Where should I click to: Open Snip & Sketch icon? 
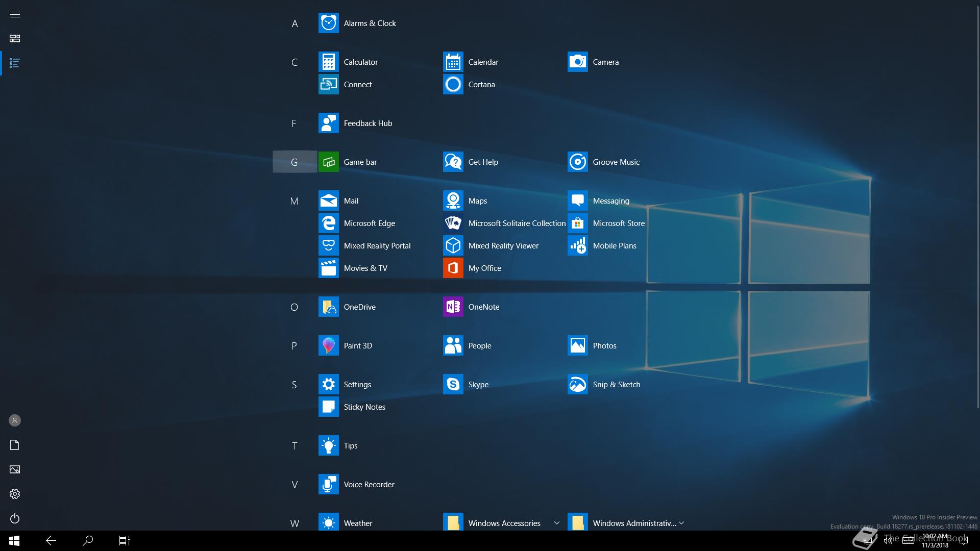tap(577, 384)
